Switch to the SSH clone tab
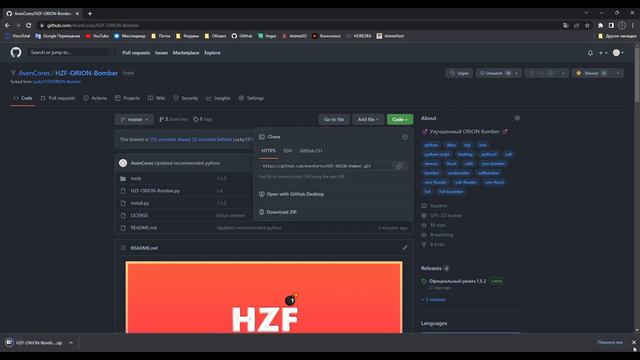Screen dimensions: 640x360 point(287,151)
